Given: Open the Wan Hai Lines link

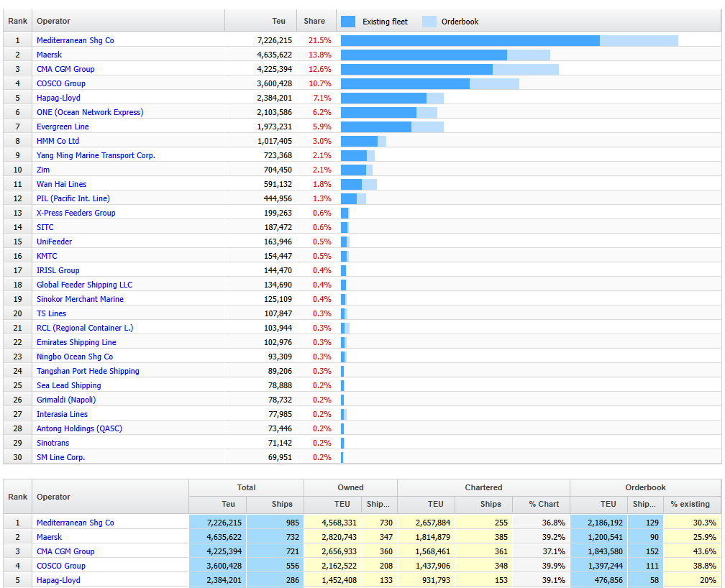Looking at the screenshot, I should click(61, 184).
